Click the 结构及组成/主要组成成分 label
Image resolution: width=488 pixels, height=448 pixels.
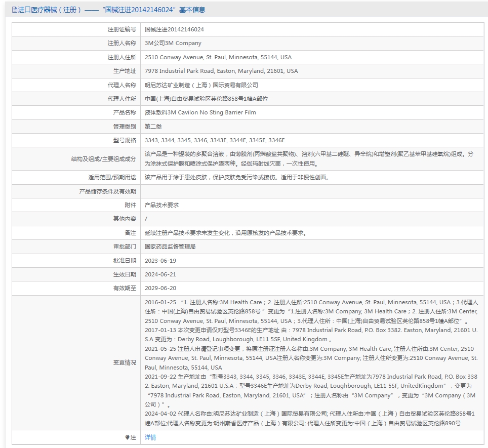pyautogui.click(x=104, y=159)
